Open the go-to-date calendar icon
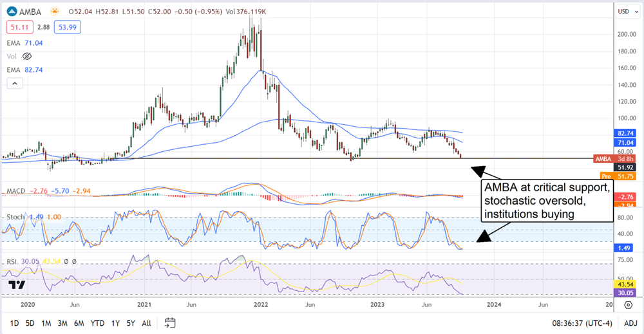The height and width of the screenshot is (334, 644). (x=170, y=322)
